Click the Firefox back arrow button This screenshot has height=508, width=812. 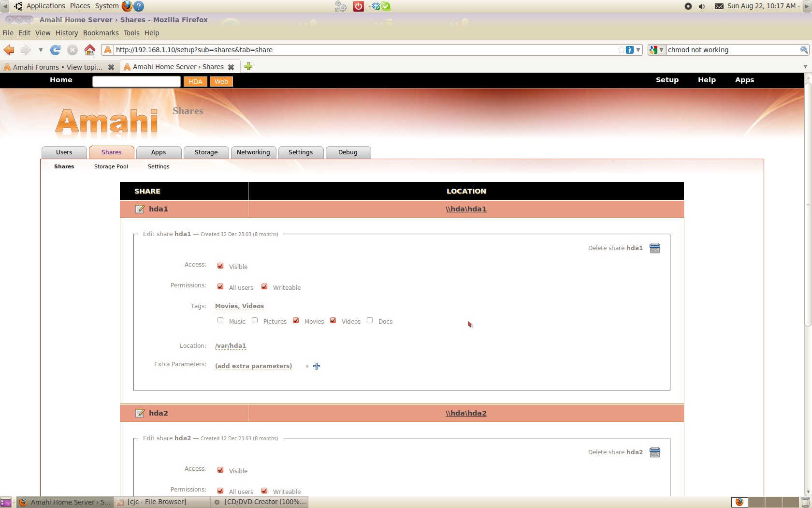(x=9, y=50)
